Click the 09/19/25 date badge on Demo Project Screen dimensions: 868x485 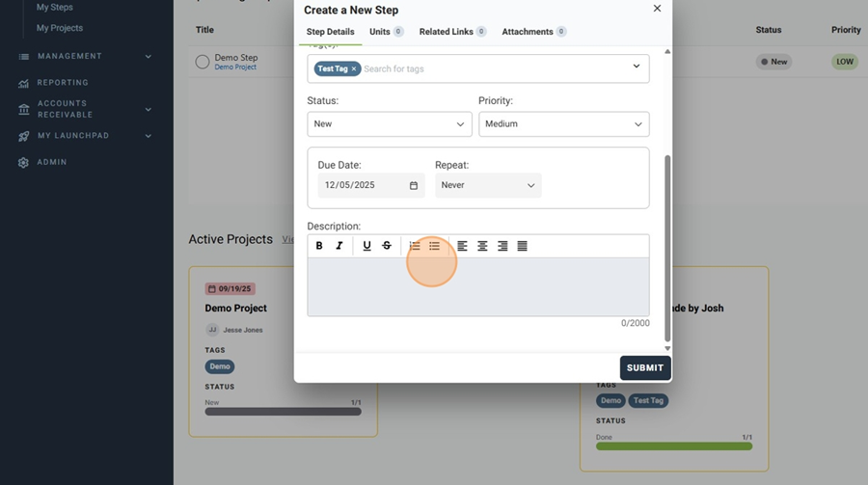pos(230,288)
